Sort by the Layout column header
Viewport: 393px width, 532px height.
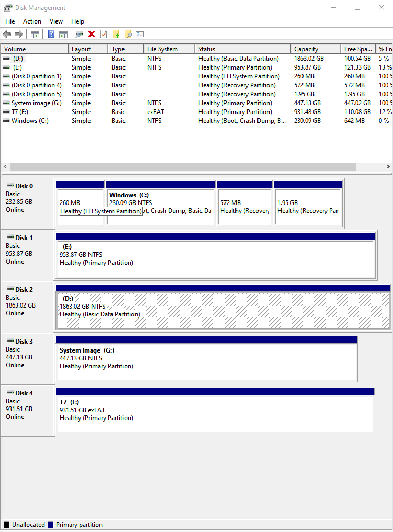[88, 49]
